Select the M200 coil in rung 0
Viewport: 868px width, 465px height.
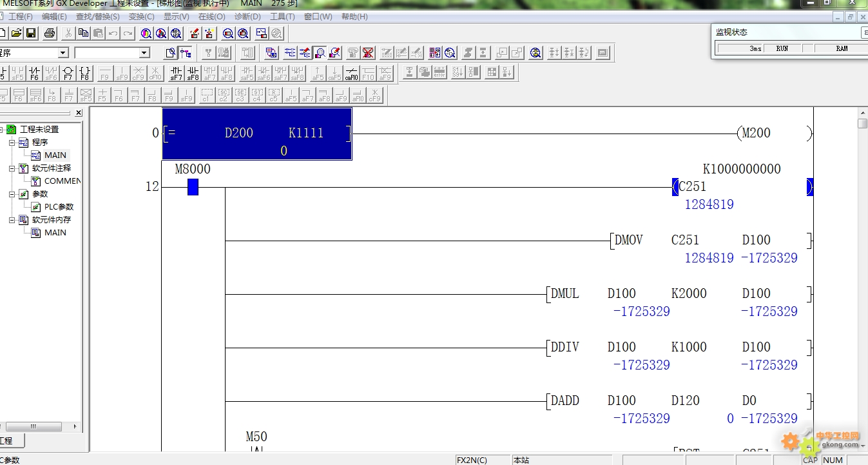pyautogui.click(x=774, y=134)
